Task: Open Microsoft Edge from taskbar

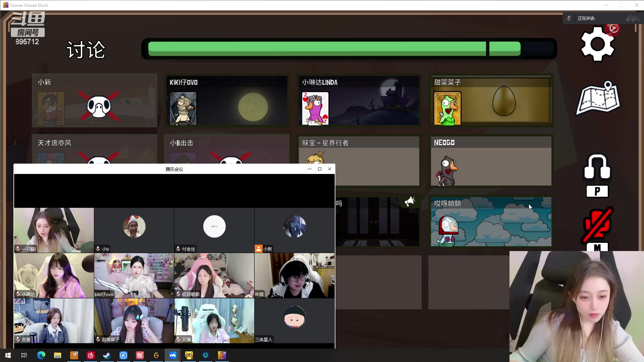Action: (41, 355)
